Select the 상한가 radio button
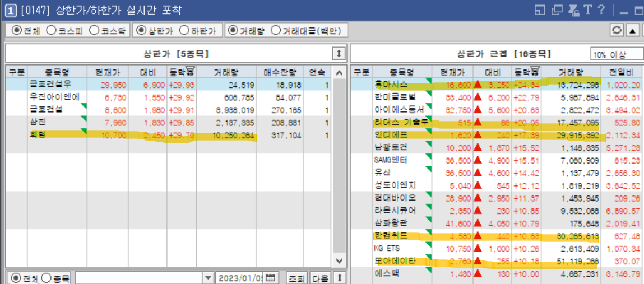This screenshot has height=284, width=644. pyautogui.click(x=141, y=30)
